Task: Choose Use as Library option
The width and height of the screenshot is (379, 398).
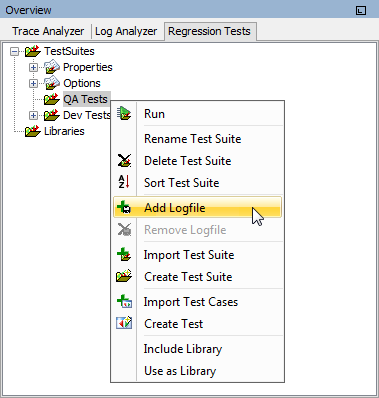Action: coord(180,371)
